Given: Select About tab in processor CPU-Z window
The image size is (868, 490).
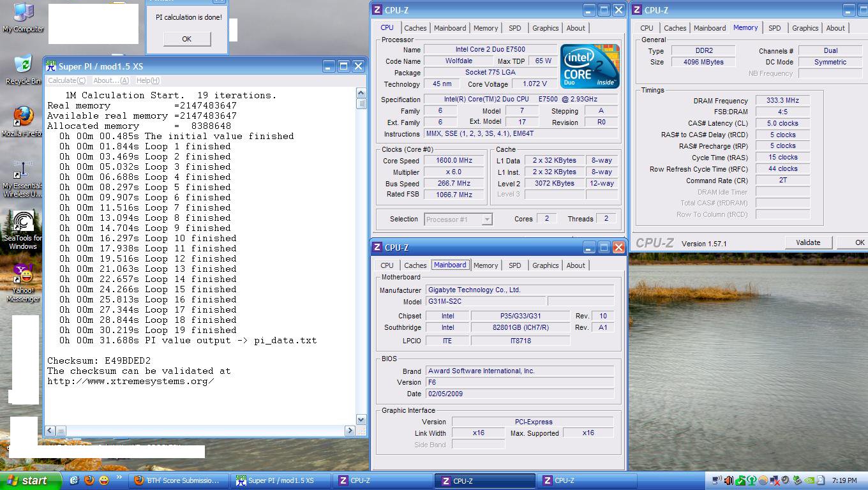Looking at the screenshot, I should click(576, 28).
